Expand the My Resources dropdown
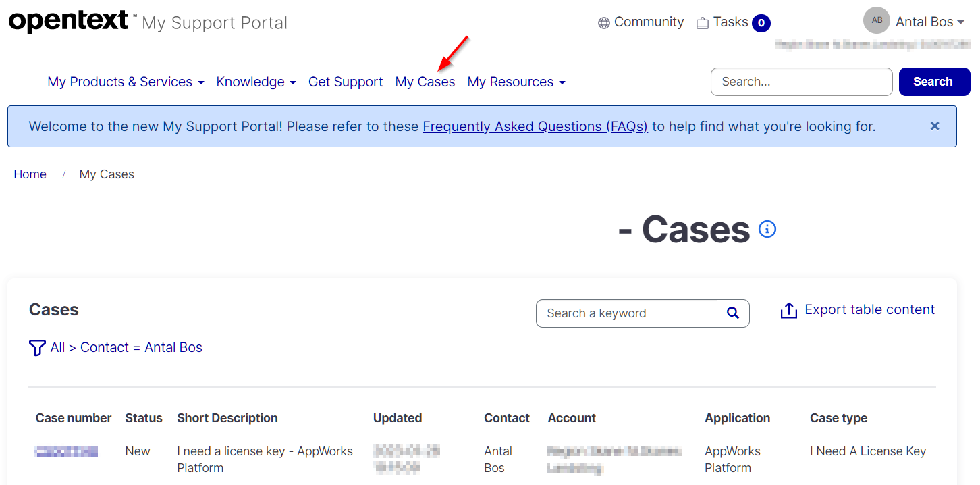 point(516,82)
